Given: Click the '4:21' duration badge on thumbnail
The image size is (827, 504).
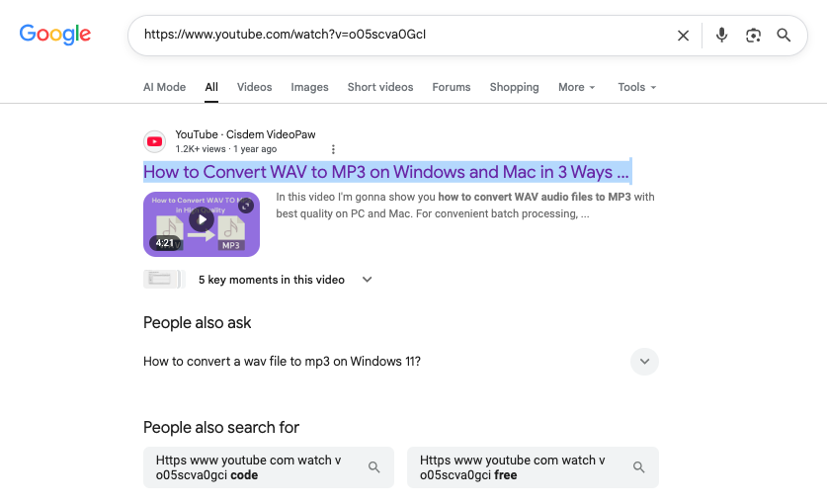Looking at the screenshot, I should coord(165,243).
